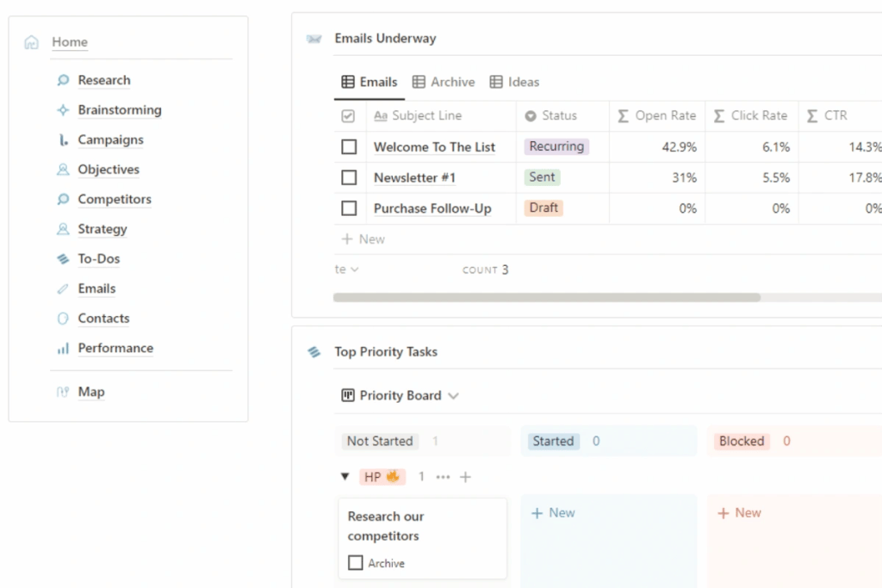The height and width of the screenshot is (588, 882).
Task: Click the To-Dos stack icon in sidebar
Action: (x=63, y=258)
